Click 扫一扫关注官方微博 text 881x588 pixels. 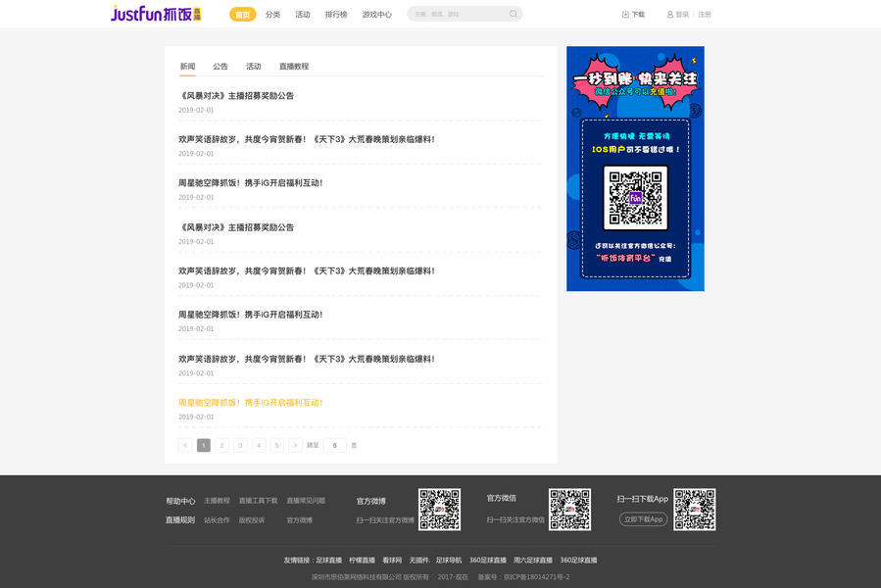[x=385, y=520]
